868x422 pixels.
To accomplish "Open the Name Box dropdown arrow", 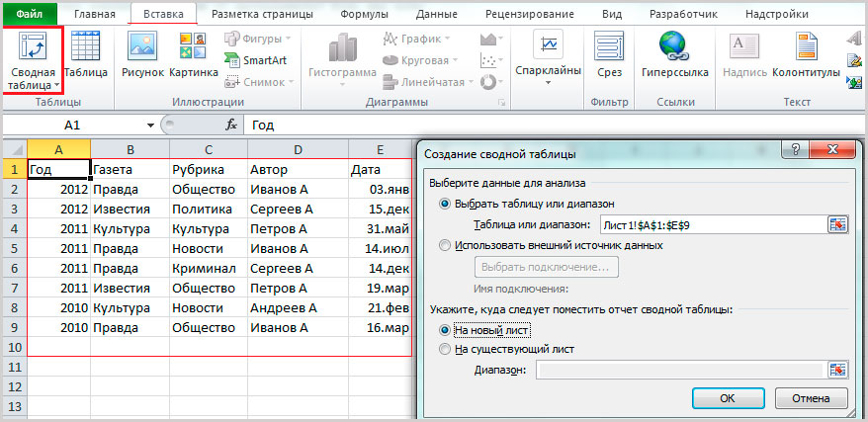I will coord(150,127).
